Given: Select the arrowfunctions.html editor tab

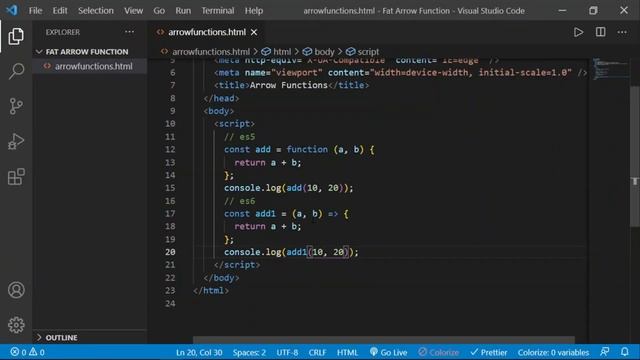Looking at the screenshot, I should (207, 32).
